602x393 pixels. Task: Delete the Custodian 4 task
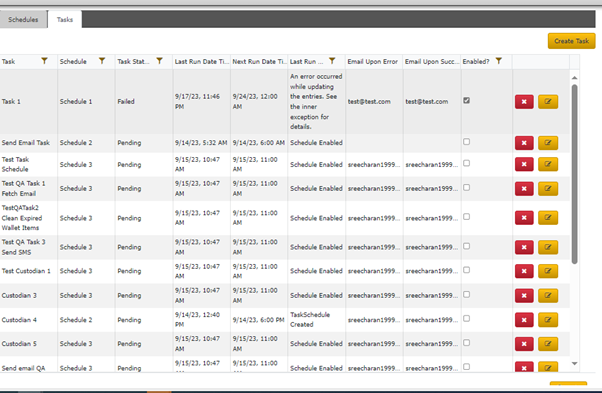(524, 320)
